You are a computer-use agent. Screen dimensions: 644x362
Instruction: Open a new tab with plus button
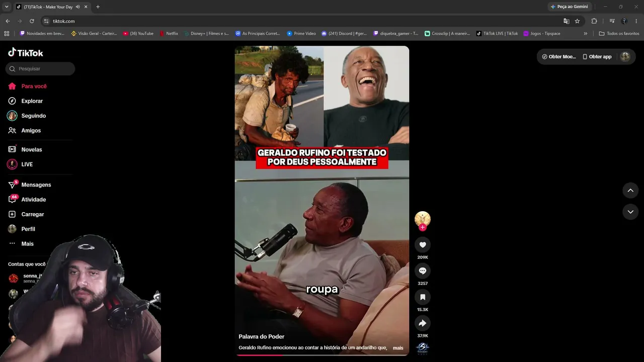click(98, 7)
